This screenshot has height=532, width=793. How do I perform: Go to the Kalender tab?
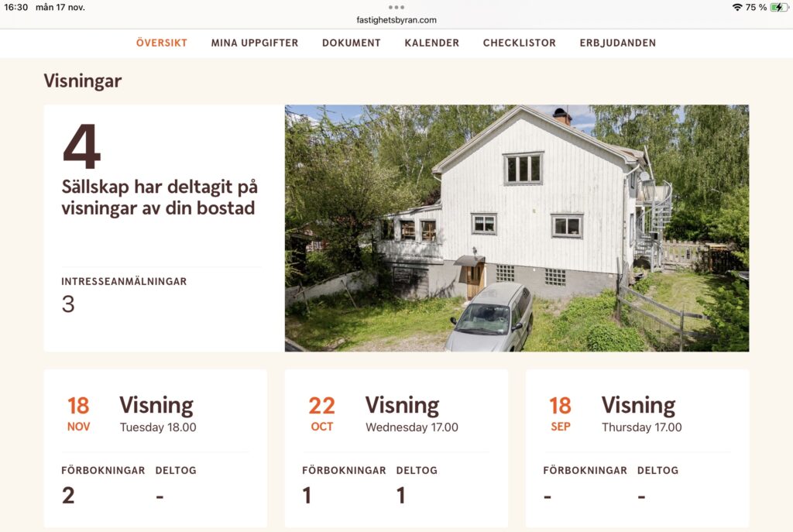[432, 43]
